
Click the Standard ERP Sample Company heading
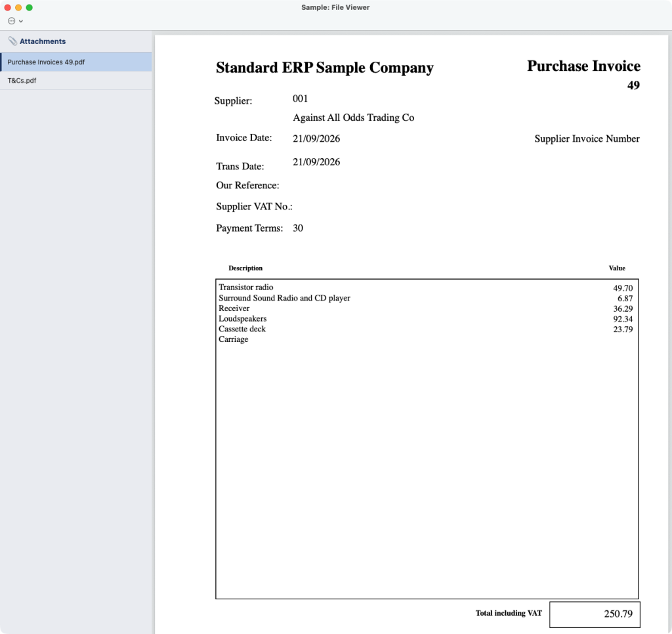coord(324,68)
